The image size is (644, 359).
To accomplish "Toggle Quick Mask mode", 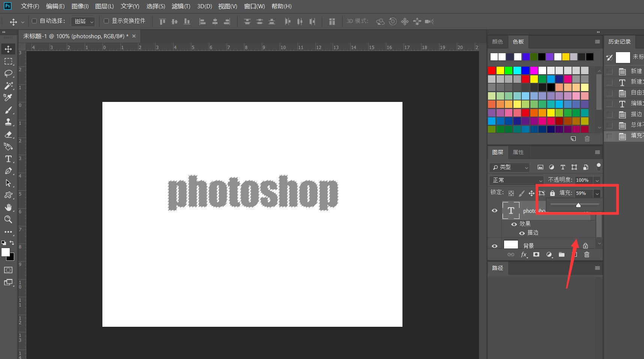I will click(8, 270).
